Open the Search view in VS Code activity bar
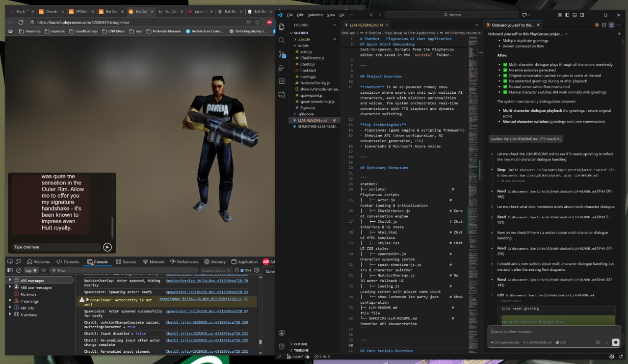628x364 pixels. coord(282,40)
